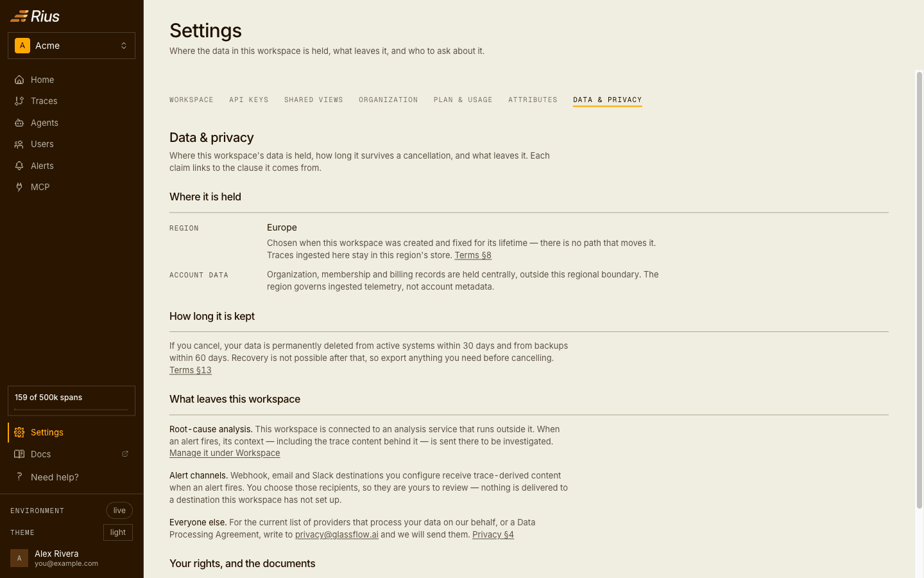Open Home via its house icon
Image resolution: width=924 pixels, height=578 pixels.
[x=19, y=80]
